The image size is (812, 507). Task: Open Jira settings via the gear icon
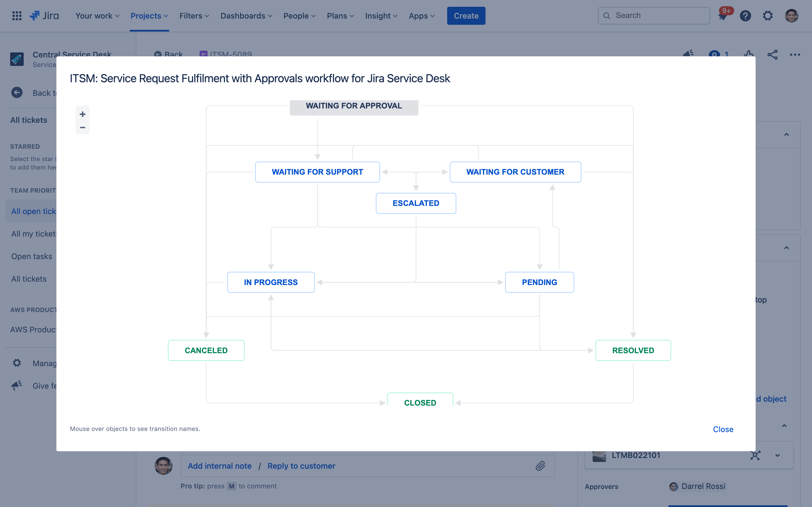(x=768, y=16)
